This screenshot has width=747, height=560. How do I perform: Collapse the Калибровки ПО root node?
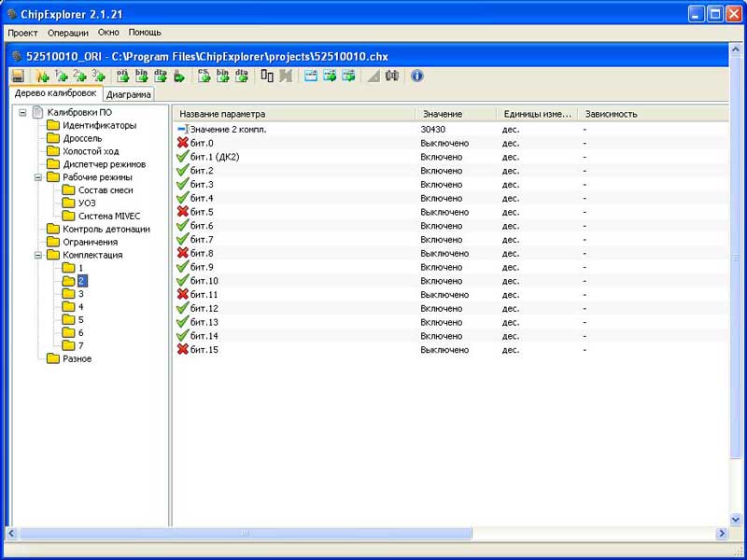pyautogui.click(x=22, y=113)
